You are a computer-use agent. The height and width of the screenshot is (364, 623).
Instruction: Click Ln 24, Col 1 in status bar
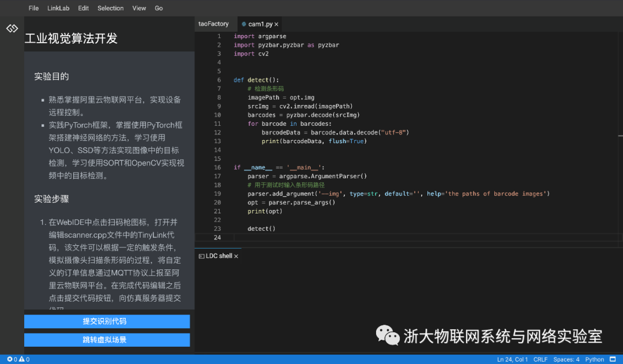coord(513,359)
